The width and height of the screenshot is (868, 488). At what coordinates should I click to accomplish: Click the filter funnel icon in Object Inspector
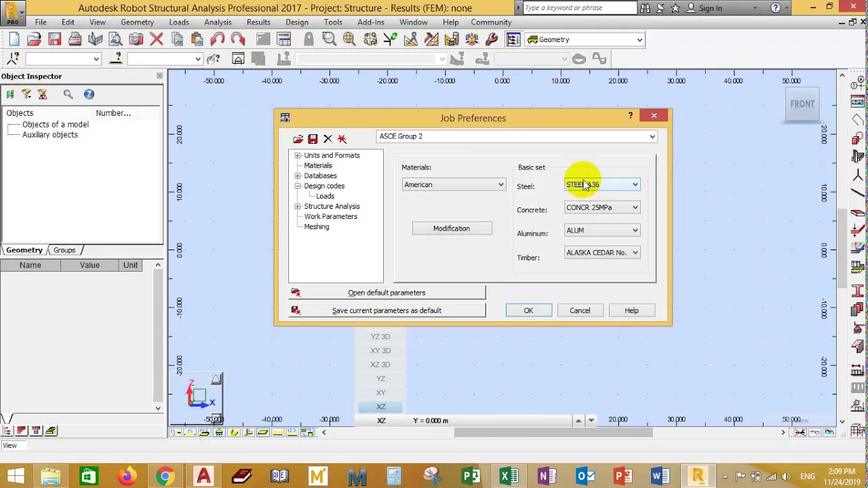click(26, 94)
